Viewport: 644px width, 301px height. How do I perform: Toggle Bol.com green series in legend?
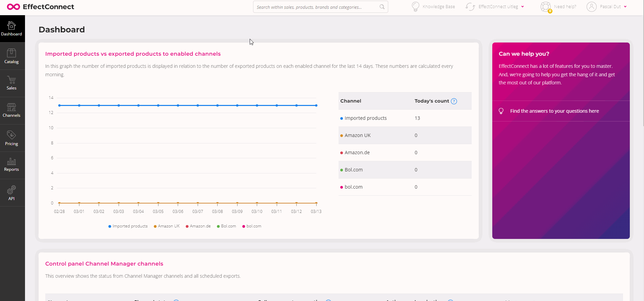pos(227,226)
